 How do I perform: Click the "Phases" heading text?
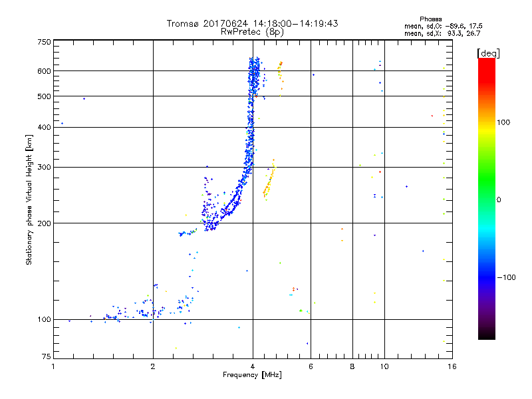(430, 19)
